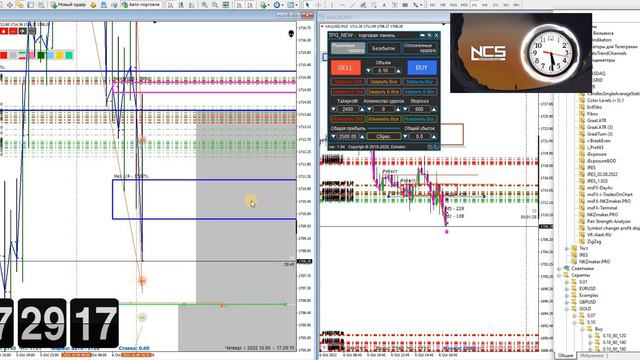
Task: Click the candlestick chart type icon
Action: 181,5
